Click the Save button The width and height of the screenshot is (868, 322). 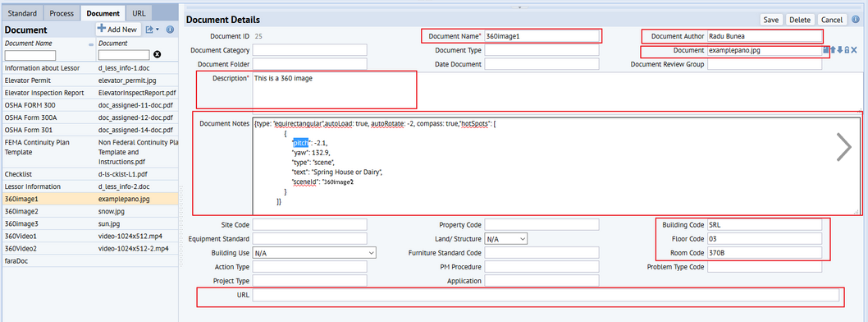(x=770, y=20)
